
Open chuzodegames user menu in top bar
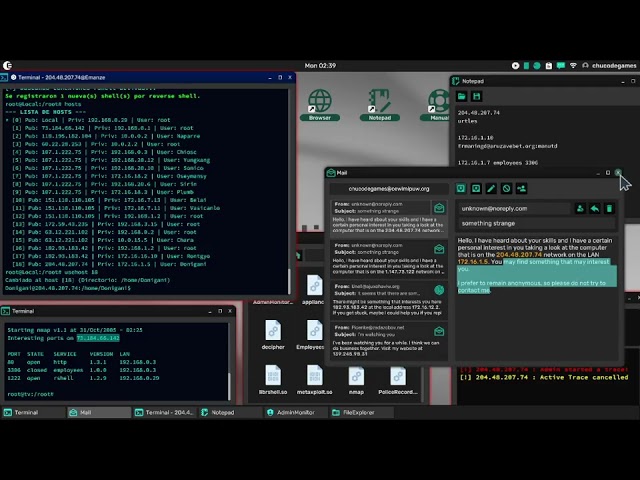click(609, 65)
